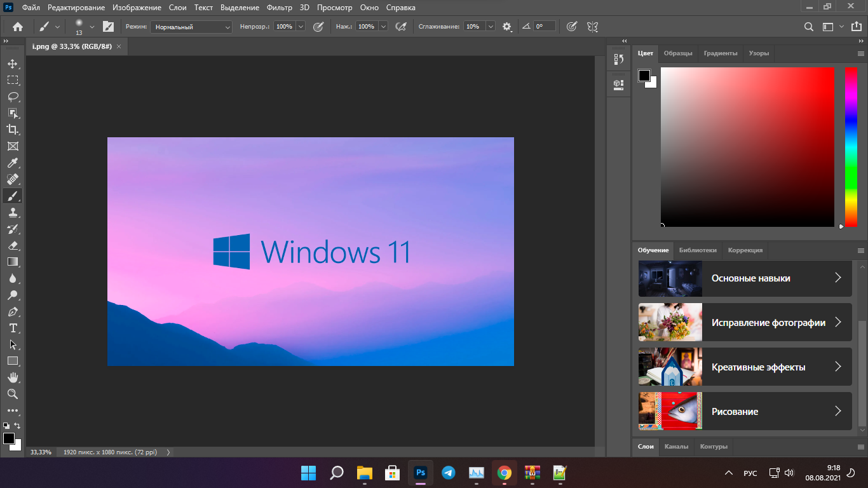The image size is (868, 488).
Task: Open the flow Наж. slider dropdown
Action: [x=383, y=27]
